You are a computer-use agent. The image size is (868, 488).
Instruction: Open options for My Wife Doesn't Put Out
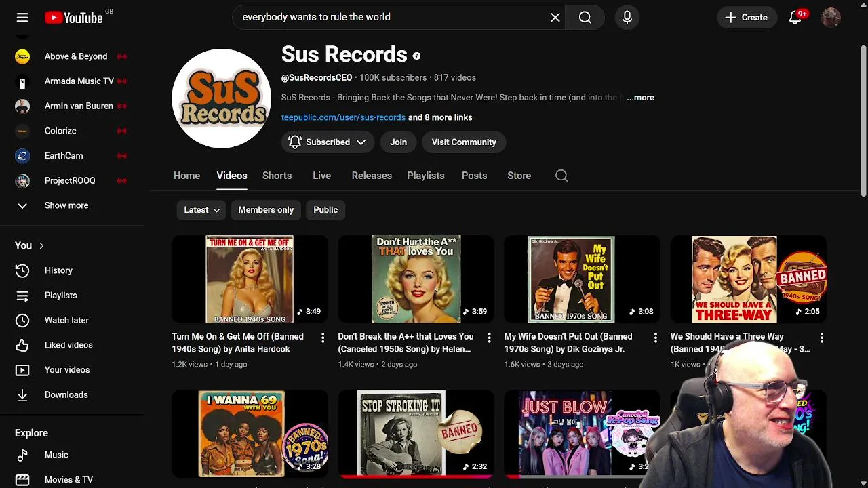[655, 338]
